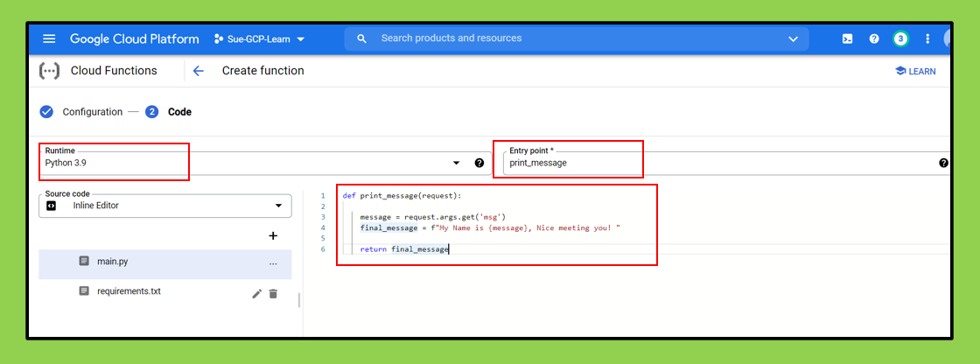This screenshot has height=364, width=980.
Task: Show help for Runtime field
Action: (479, 164)
